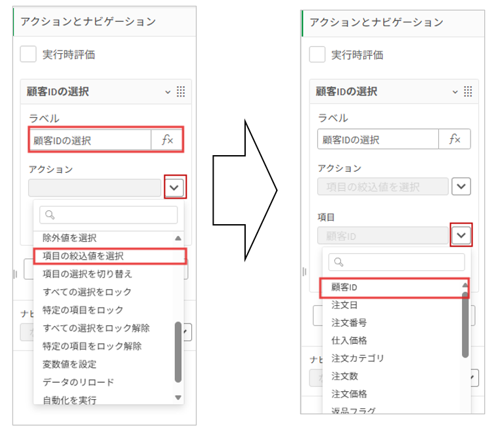This screenshot has width=504, height=426.
Task: Click the drag handle grid icon in left panel
Action: pos(181,91)
